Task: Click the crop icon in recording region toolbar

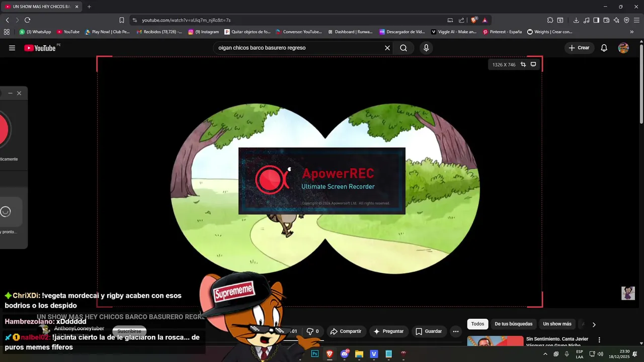Action: (523, 64)
